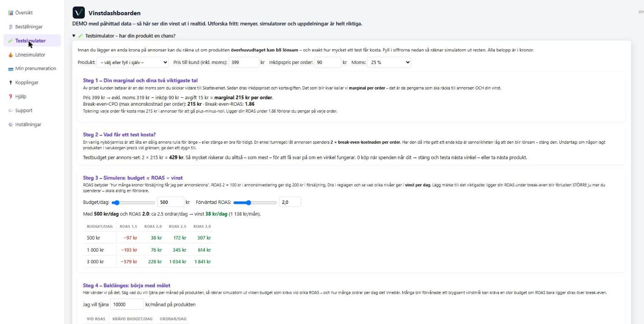This screenshot has width=644, height=324.
Task: Open the Min prenumeration page
Action: click(x=32, y=69)
